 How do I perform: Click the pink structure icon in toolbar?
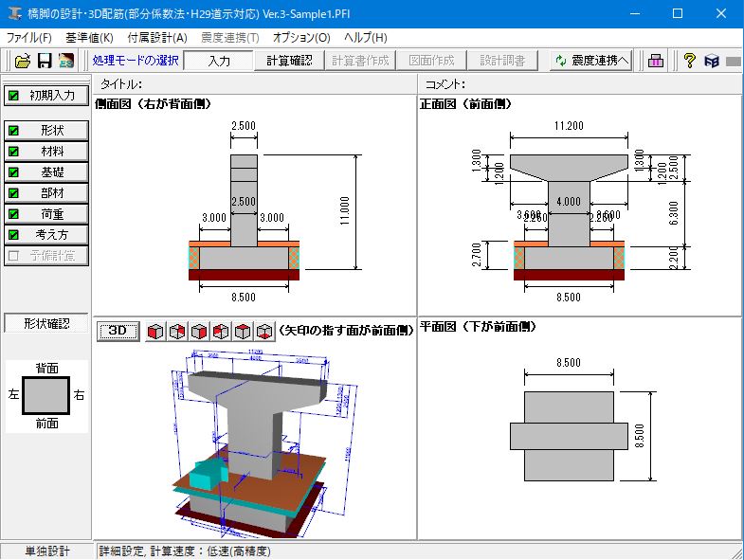pos(655,61)
